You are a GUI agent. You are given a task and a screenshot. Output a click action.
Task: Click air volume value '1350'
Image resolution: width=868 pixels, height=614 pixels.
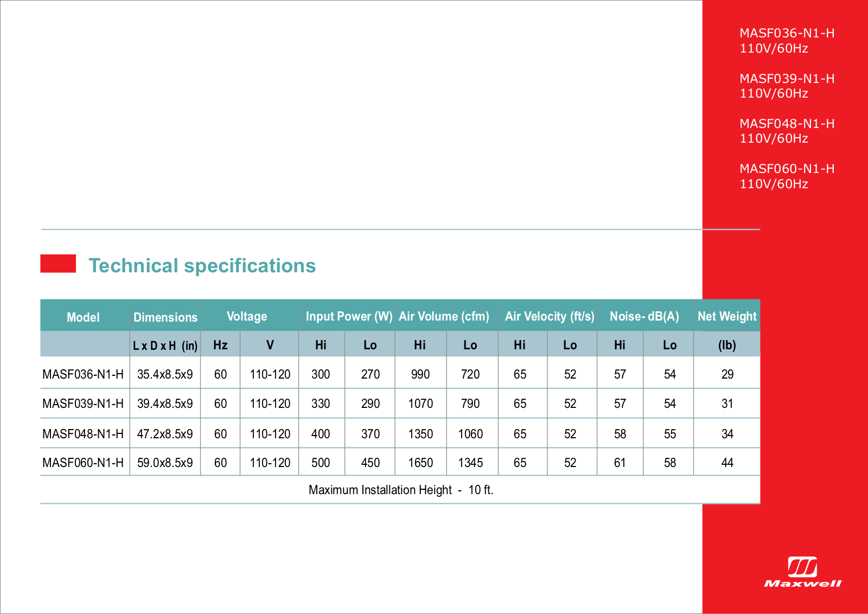pyautogui.click(x=420, y=434)
